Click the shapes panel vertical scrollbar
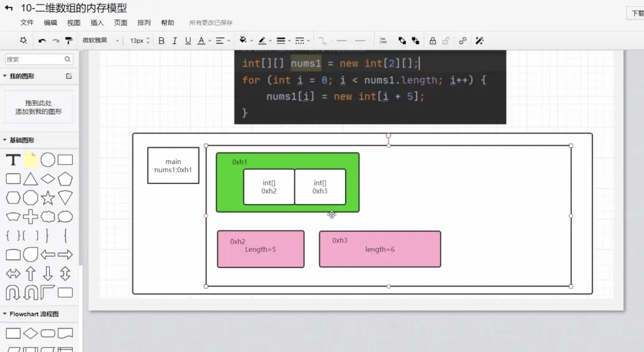The height and width of the screenshot is (352, 644). [81, 158]
